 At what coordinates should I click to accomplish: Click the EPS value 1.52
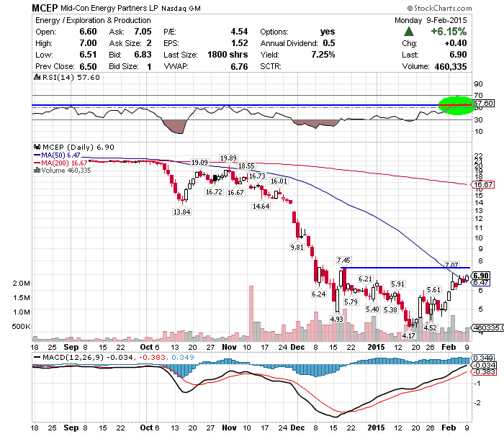click(239, 43)
